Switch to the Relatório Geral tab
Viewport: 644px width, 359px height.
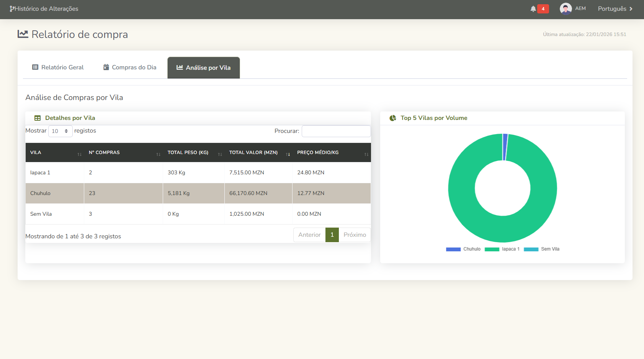(x=58, y=67)
